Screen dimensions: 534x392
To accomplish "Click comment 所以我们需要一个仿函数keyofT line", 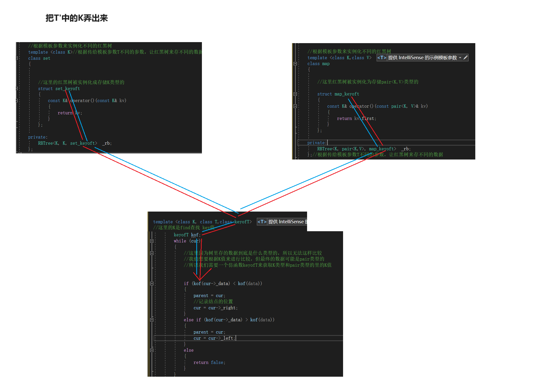I will [x=258, y=265].
